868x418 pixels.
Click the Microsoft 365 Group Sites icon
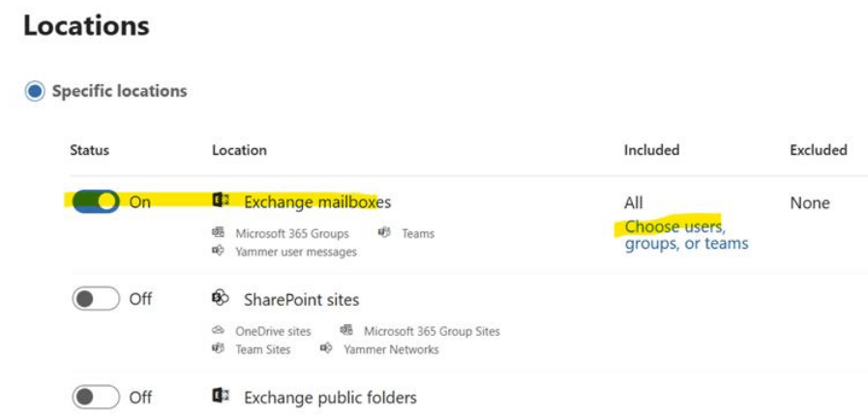tap(345, 331)
